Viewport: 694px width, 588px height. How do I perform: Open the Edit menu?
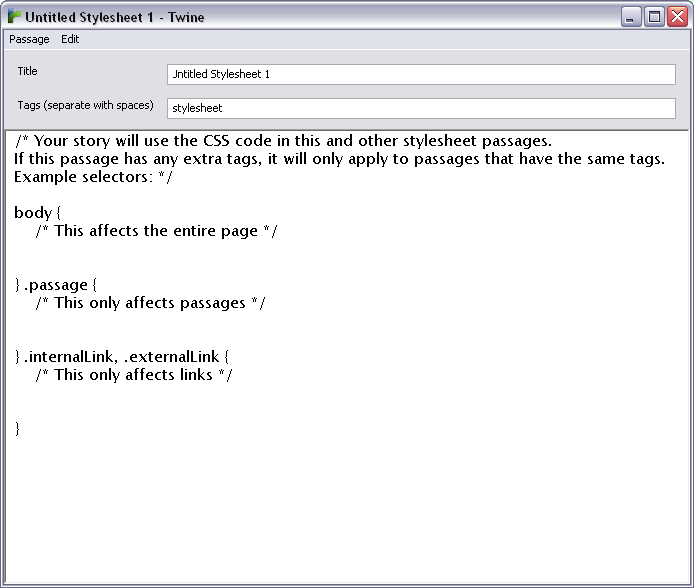tap(70, 39)
